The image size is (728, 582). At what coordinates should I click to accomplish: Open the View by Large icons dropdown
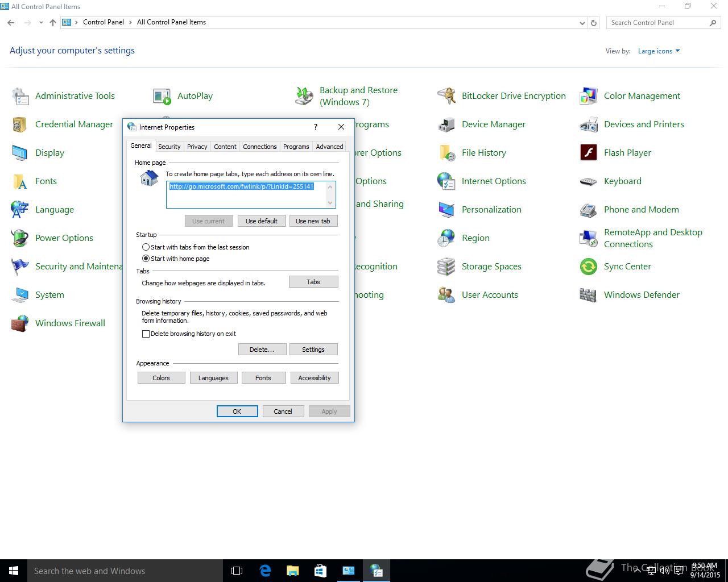pos(659,51)
